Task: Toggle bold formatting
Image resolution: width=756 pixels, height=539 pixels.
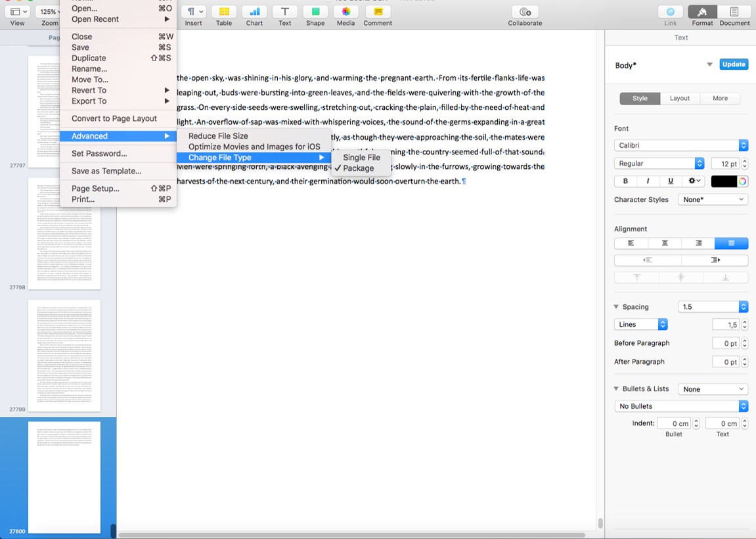Action: coord(625,181)
